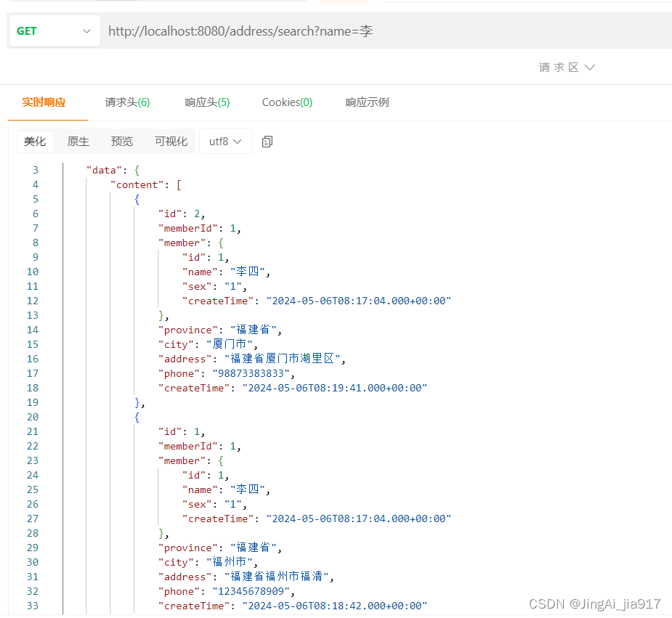Click the copy response icon
The width and height of the screenshot is (672, 618).
point(267,141)
